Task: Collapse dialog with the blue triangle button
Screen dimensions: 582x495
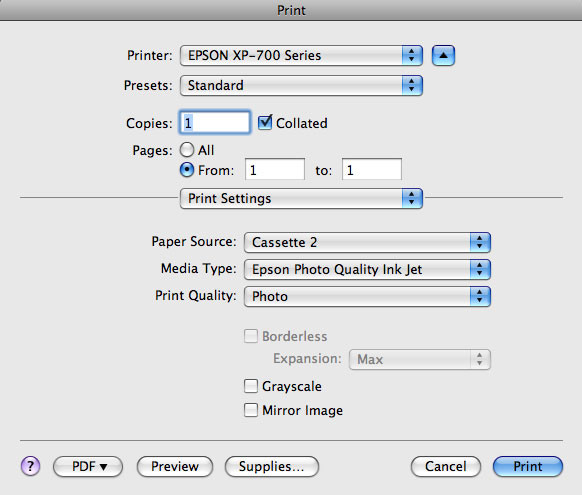Action: click(443, 56)
